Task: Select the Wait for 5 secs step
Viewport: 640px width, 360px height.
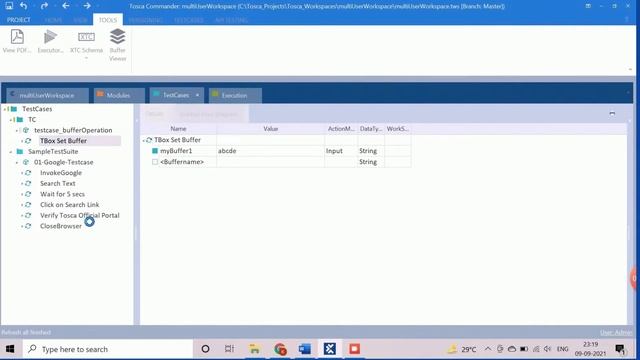Action: (x=62, y=194)
